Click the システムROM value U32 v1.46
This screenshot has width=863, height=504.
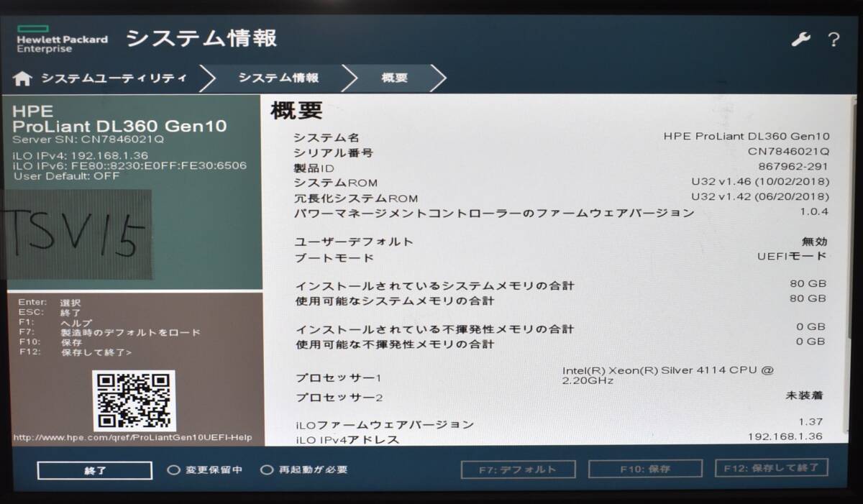(x=760, y=182)
